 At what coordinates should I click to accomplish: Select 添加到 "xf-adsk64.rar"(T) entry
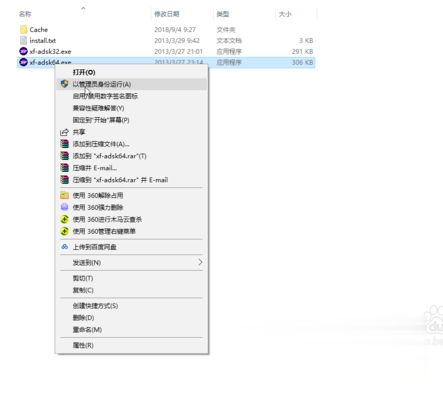pos(132,156)
